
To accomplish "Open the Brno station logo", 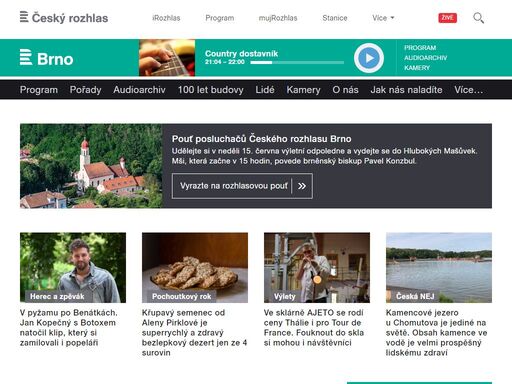I will tap(46, 58).
